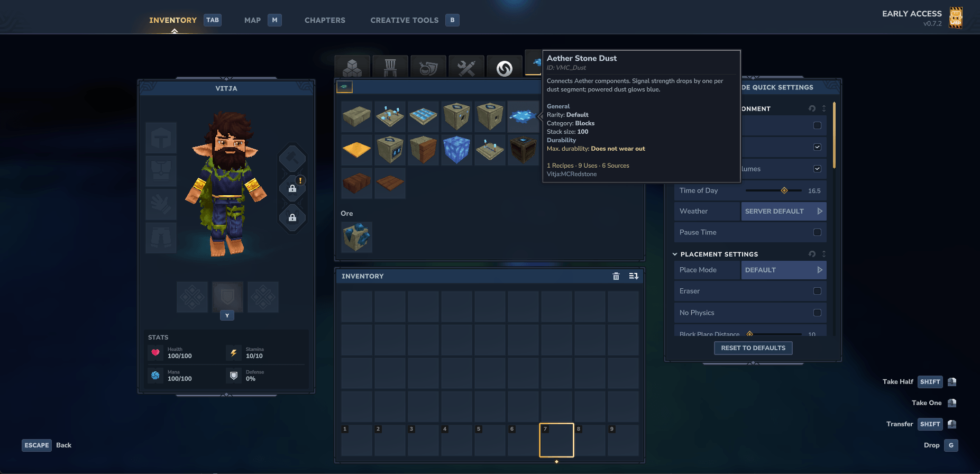Pick the thick brown wooden slab item
Image resolution: width=980 pixels, height=474 pixels.
point(357,183)
